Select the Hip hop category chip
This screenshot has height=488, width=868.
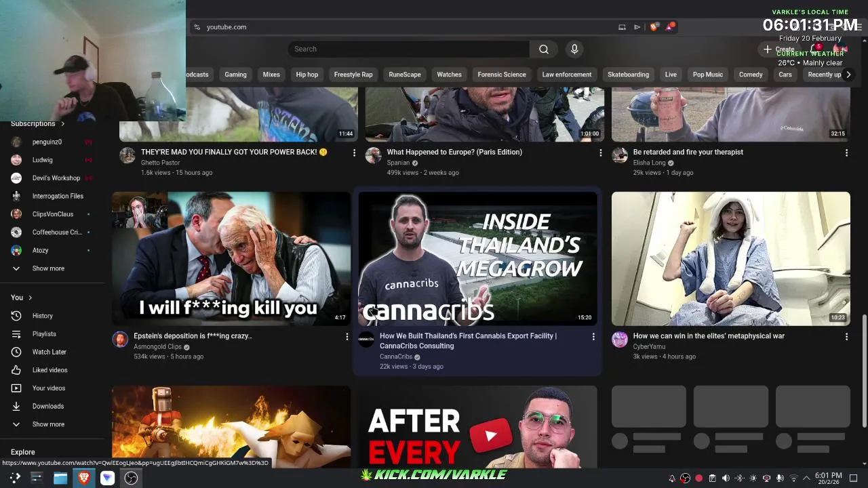click(307, 75)
